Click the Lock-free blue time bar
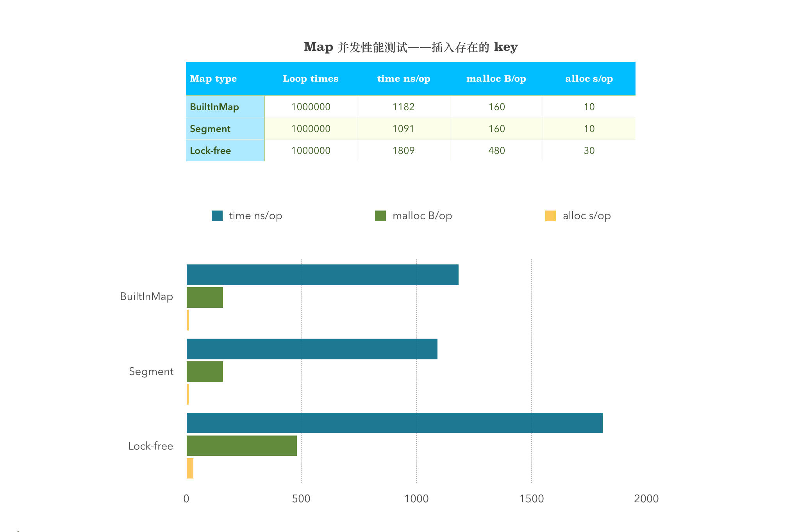The image size is (798, 532). [395, 423]
